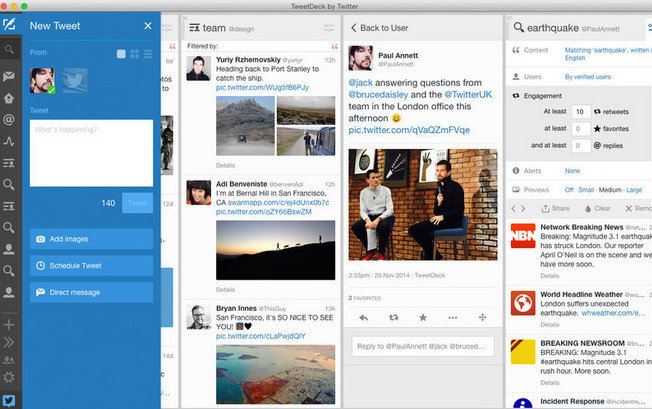The width and height of the screenshot is (652, 409).
Task: Jump to the Home column icon in sidebar
Action: [9, 98]
